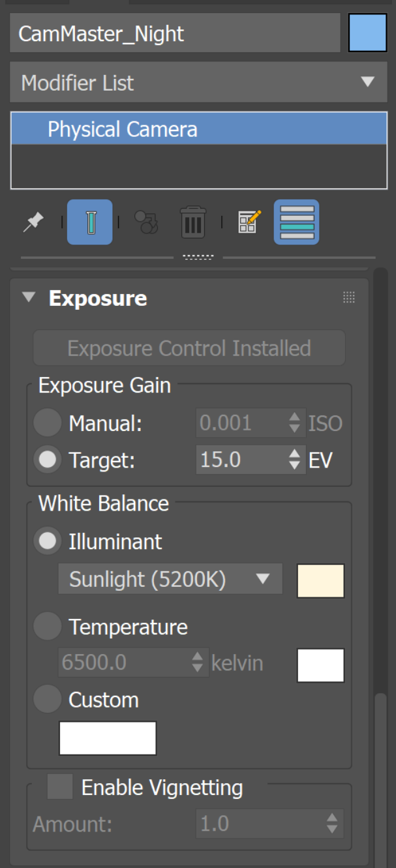The width and height of the screenshot is (396, 868).
Task: Select the Temperature white balance radio button
Action: point(48,627)
